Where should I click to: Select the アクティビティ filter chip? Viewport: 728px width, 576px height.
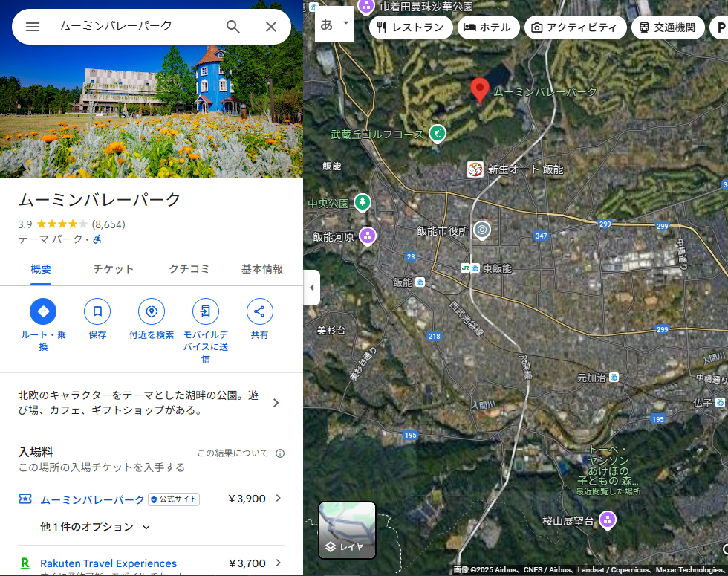(x=575, y=27)
